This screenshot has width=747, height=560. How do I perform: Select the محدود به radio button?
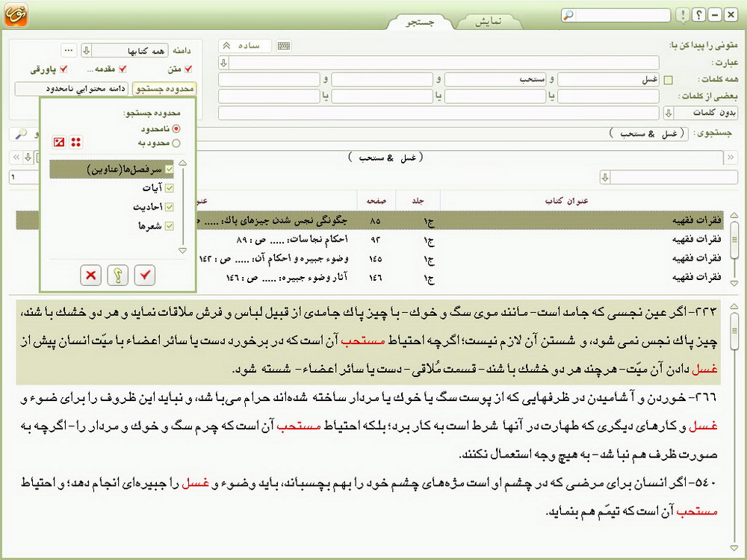(176, 143)
